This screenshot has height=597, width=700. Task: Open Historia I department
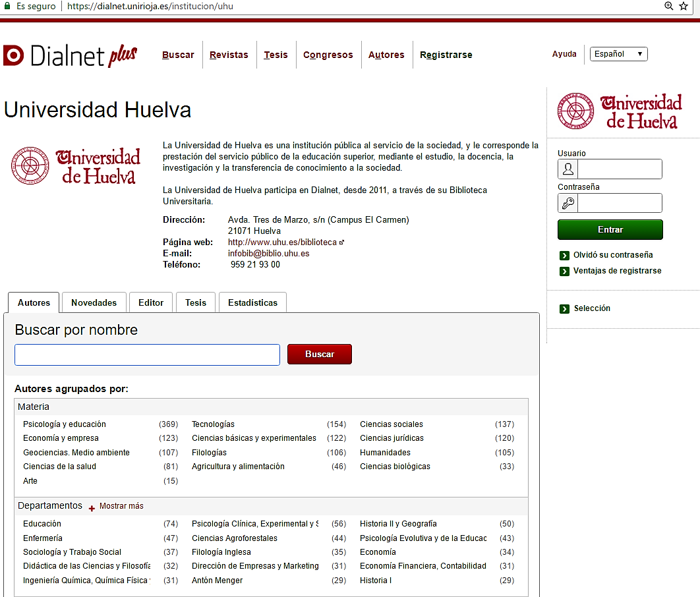pyautogui.click(x=376, y=581)
